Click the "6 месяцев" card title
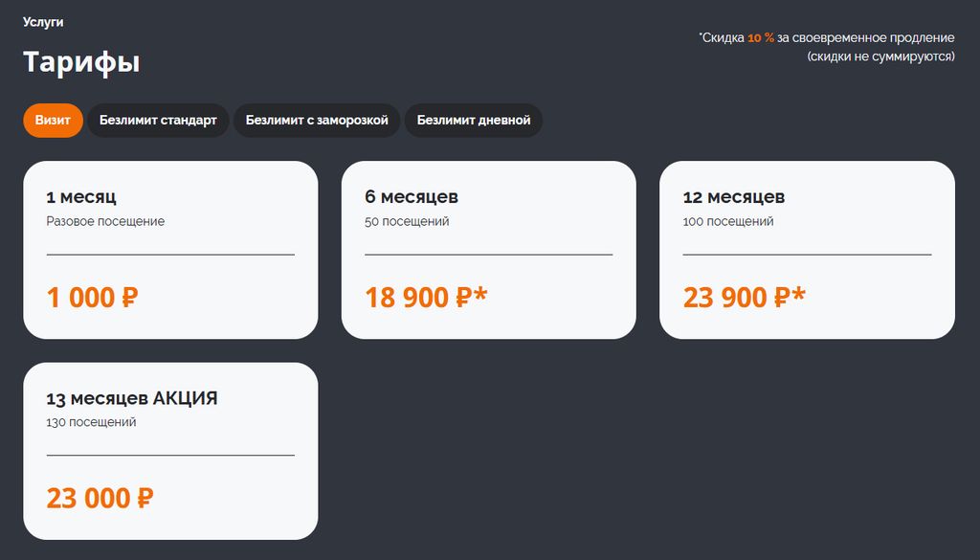 click(412, 197)
